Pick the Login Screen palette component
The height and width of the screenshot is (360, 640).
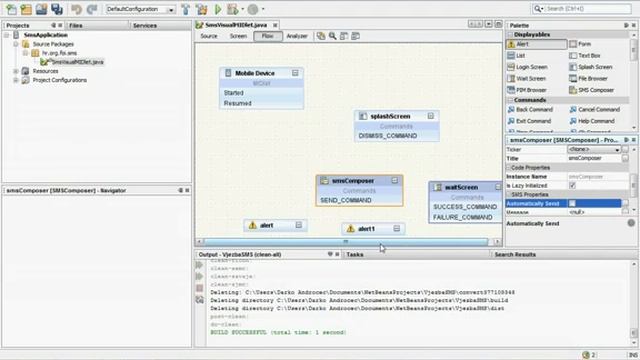pos(527,67)
